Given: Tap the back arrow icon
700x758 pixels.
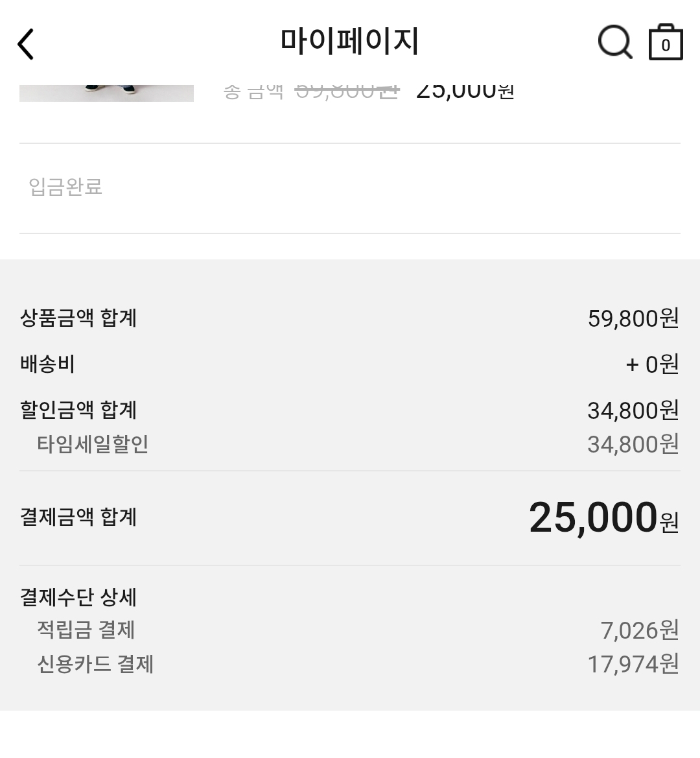Looking at the screenshot, I should pos(26,44).
